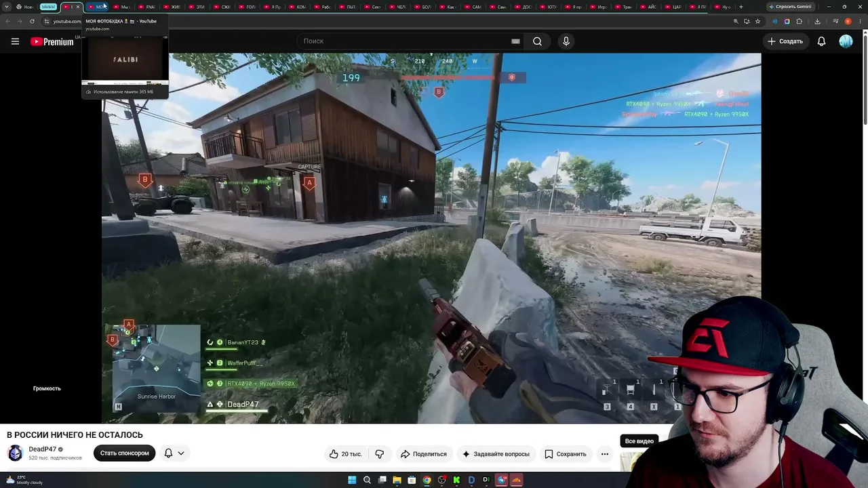Image resolution: width=868 pixels, height=488 pixels.
Task: Start voice search with microphone icon
Action: coord(566,41)
